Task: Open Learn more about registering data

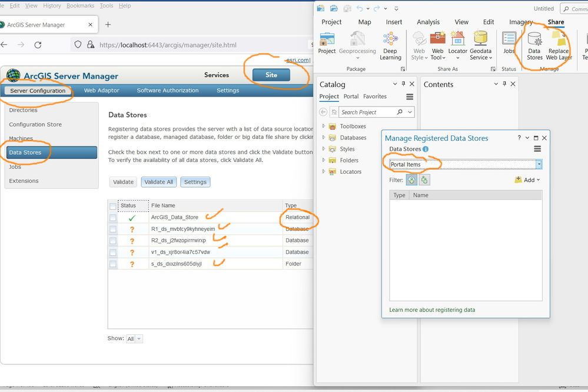Action: point(432,310)
